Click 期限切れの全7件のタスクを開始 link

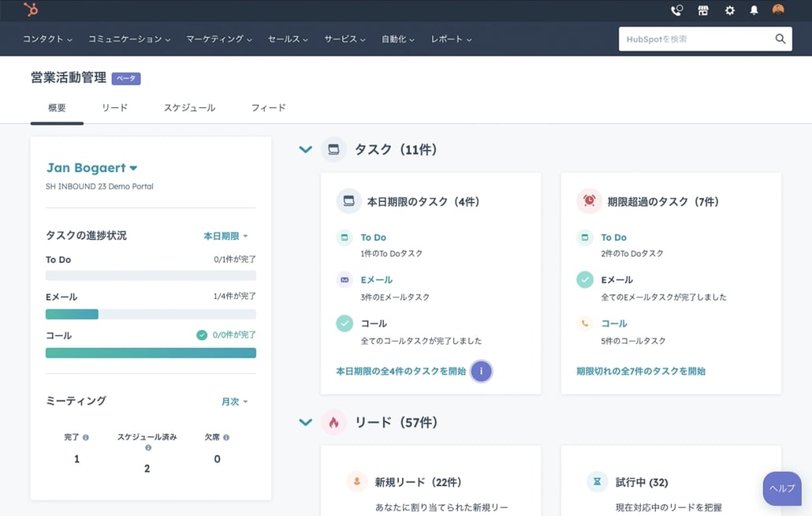coord(640,371)
